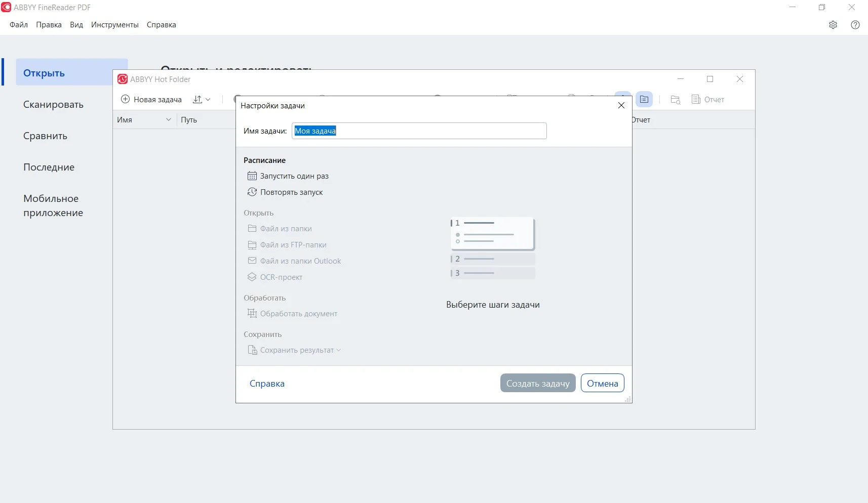Click Новая задача in Hot Folder toolbar

(151, 100)
